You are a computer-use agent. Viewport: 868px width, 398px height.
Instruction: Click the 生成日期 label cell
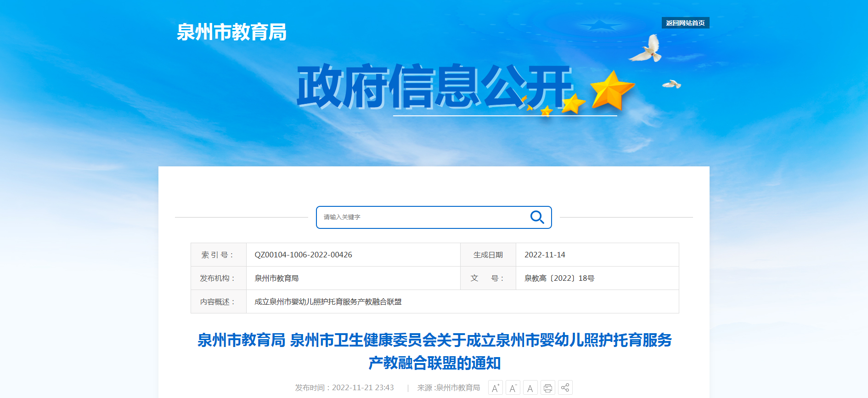pos(488,255)
